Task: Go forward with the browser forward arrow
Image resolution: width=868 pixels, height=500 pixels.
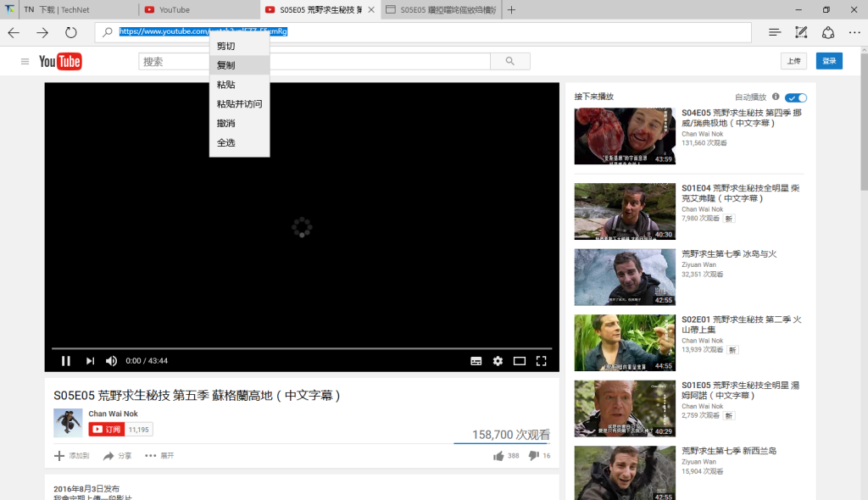Action: point(42,33)
